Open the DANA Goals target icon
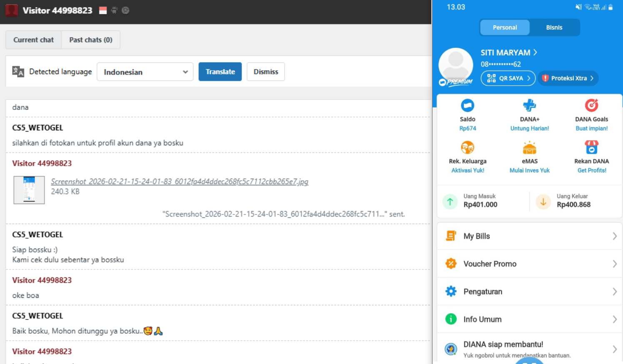Viewport: 623px width, 364px height. point(591,105)
